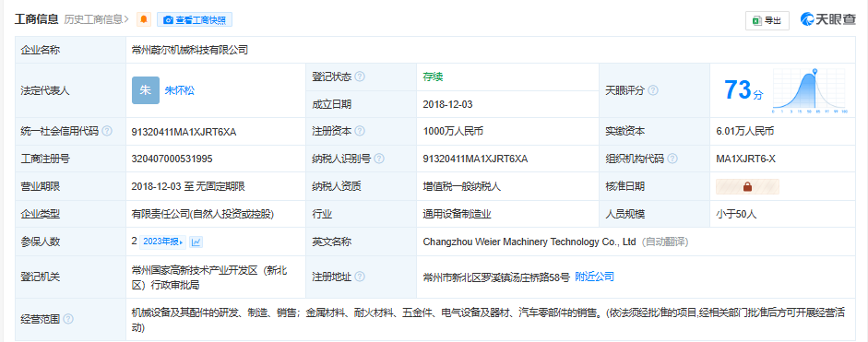Open 查看工商快照 snapshot button
The height and width of the screenshot is (342, 868).
pyautogui.click(x=195, y=20)
